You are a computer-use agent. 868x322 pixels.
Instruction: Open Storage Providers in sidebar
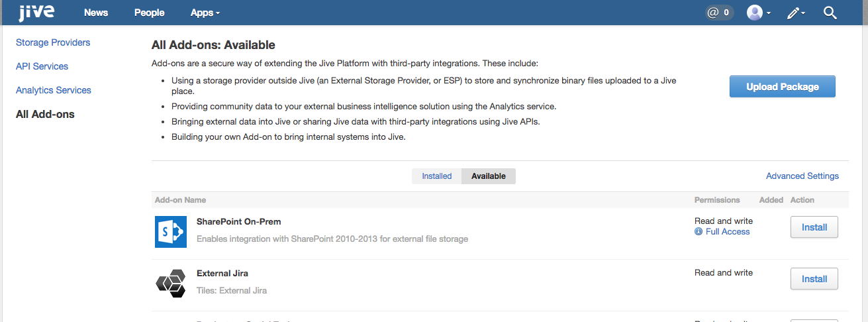(x=53, y=42)
